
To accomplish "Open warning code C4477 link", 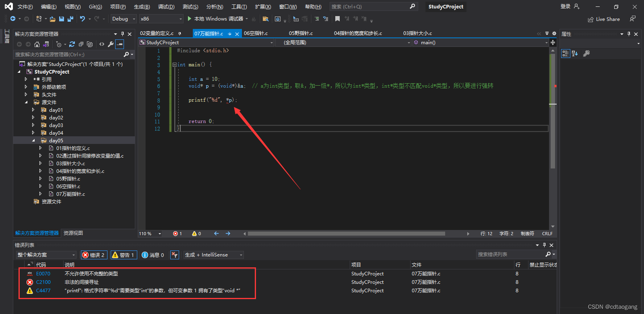I will 43,291.
